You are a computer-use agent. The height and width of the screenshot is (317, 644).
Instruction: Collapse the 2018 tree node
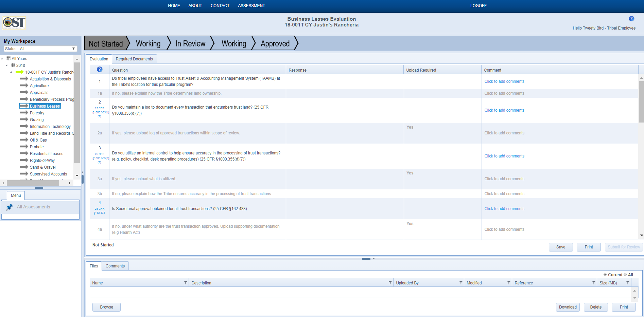tap(6, 66)
